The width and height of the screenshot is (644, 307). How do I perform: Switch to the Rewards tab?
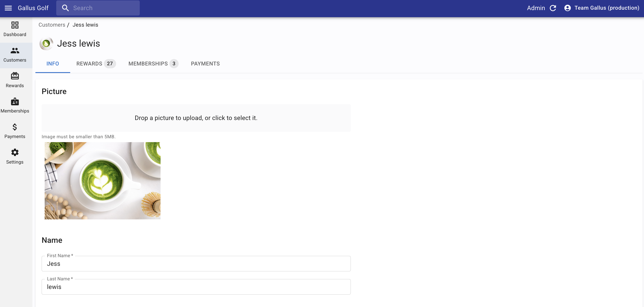pos(96,64)
